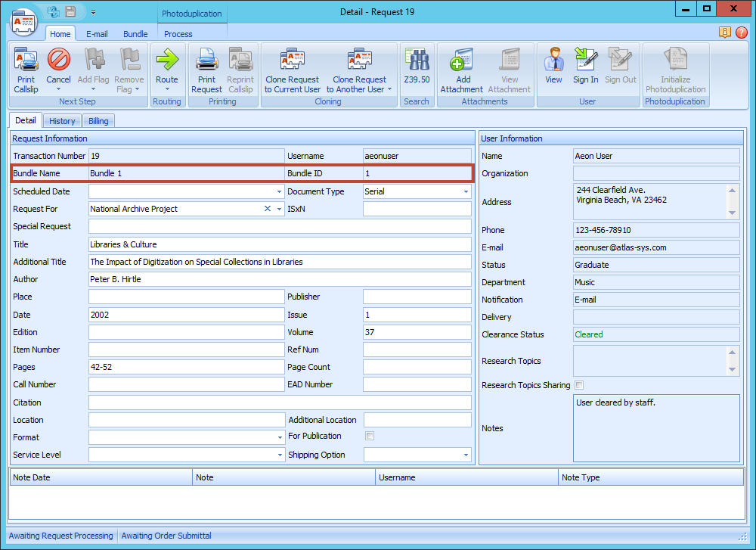
Task: Click the Sign In icon
Action: coord(585,61)
